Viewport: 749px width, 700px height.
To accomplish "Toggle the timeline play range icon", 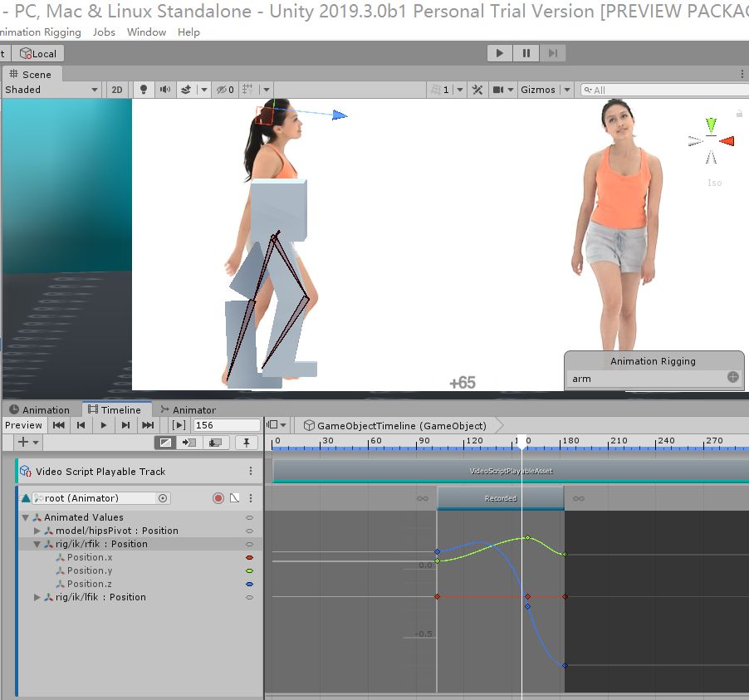I will click(179, 425).
